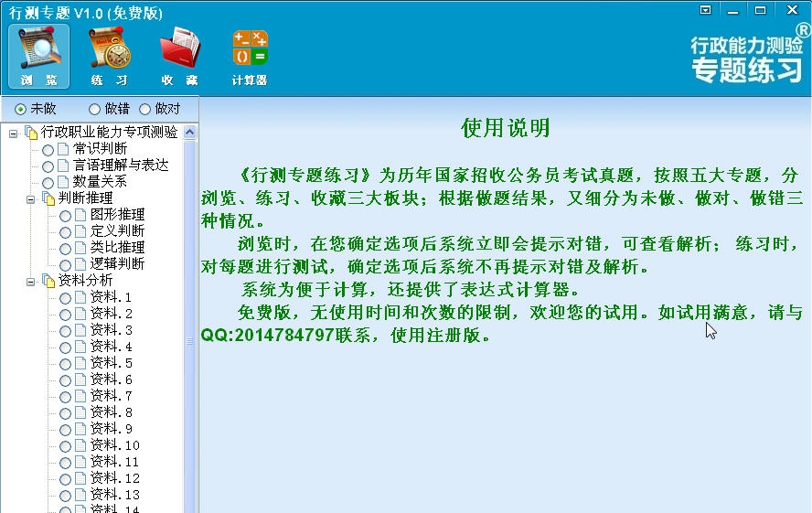This screenshot has width=812, height=513.
Task: Open the 练习 (practice) toolbar icon
Action: pyautogui.click(x=109, y=56)
